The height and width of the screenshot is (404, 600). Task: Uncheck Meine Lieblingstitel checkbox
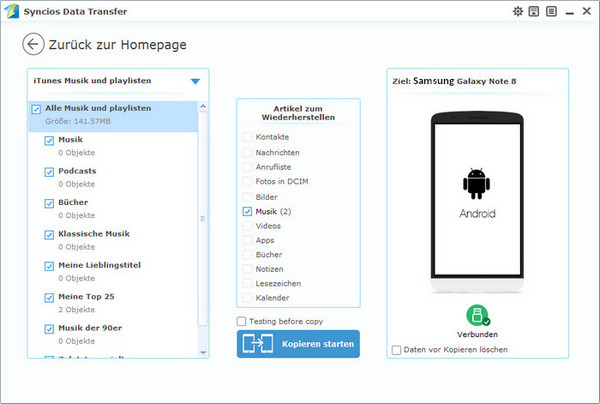point(49,266)
